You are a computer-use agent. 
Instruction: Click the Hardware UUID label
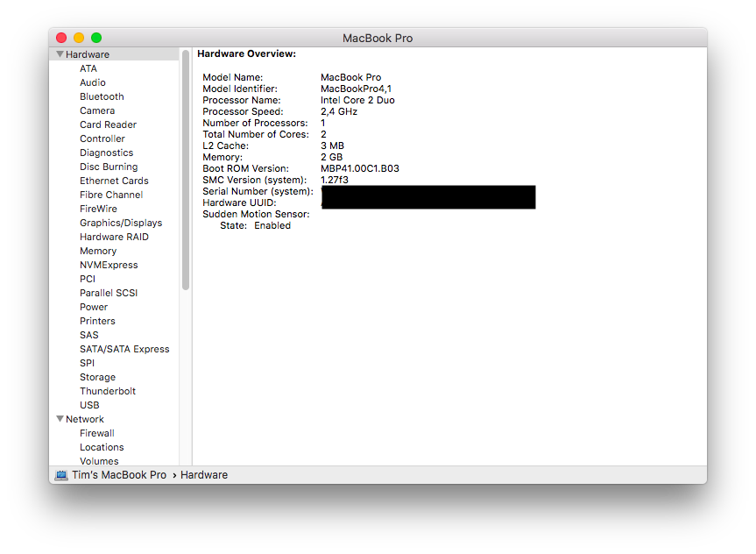(x=239, y=202)
